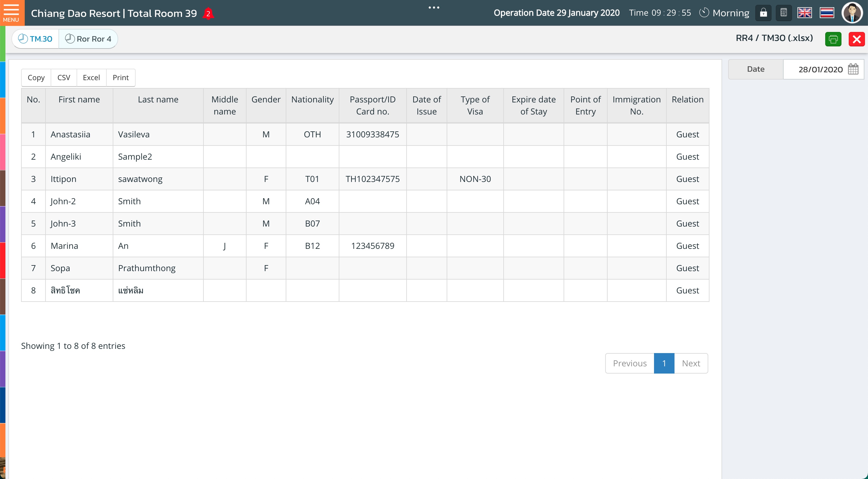This screenshot has height=479, width=868.
Task: Click the green printer export icon
Action: [x=833, y=39]
